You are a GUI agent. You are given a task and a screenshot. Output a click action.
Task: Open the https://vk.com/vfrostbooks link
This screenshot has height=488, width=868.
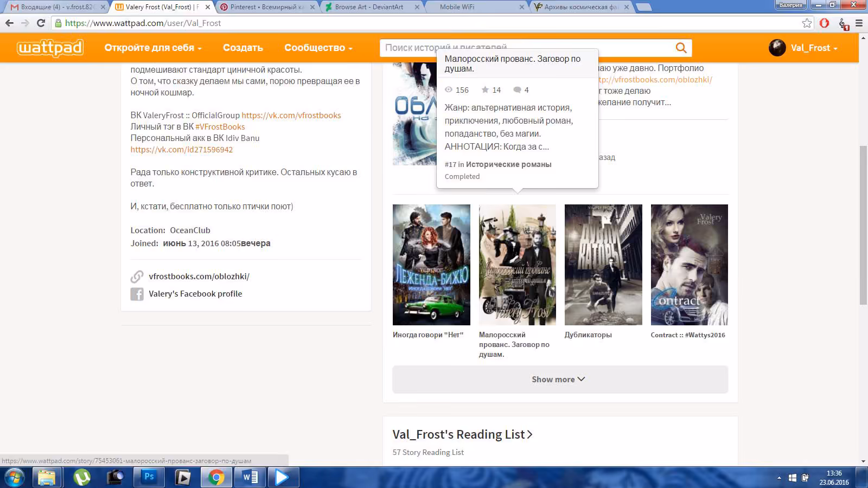pos(291,115)
